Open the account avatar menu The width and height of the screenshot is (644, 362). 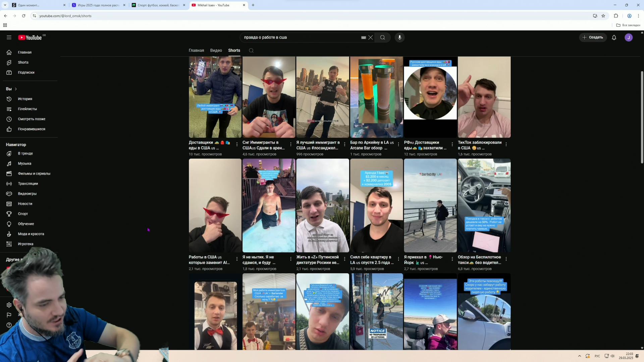tap(629, 38)
